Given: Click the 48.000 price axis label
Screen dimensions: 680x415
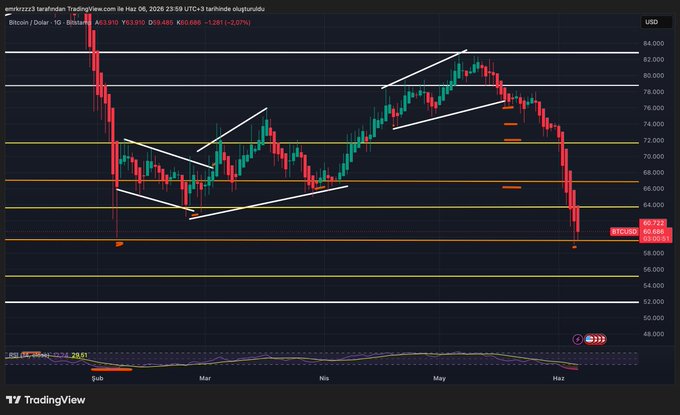Looking at the screenshot, I should tap(654, 334).
